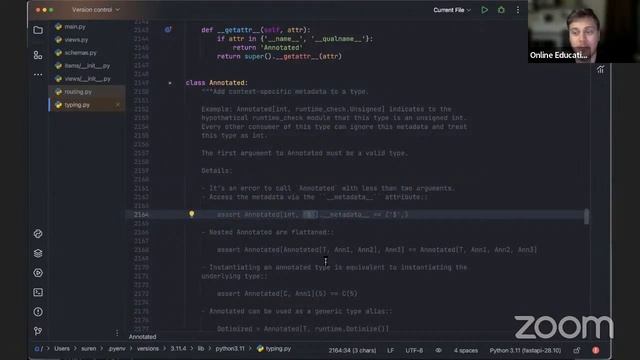Open the Terminal tool window

tap(38, 292)
